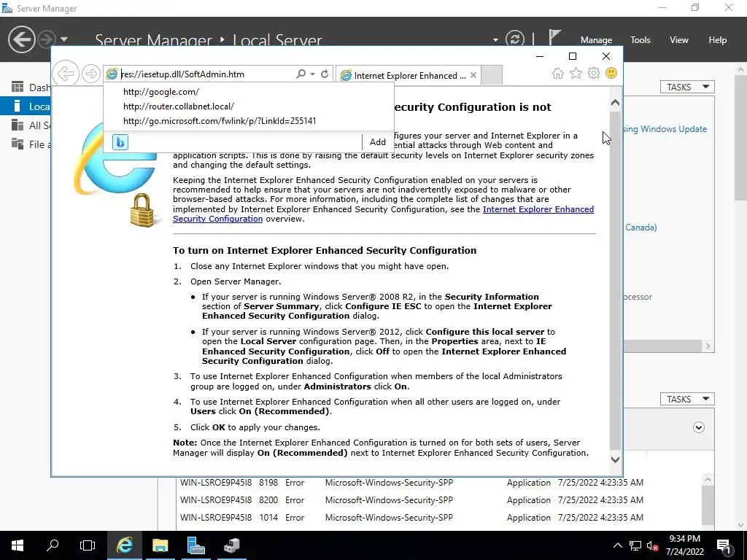Image resolution: width=747 pixels, height=560 pixels.
Task: Click IE page scrollbar down arrow
Action: (x=615, y=459)
